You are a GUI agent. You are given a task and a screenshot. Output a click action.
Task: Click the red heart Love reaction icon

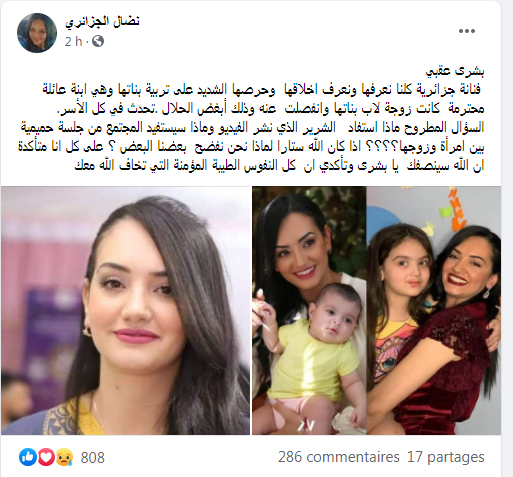[46, 457]
